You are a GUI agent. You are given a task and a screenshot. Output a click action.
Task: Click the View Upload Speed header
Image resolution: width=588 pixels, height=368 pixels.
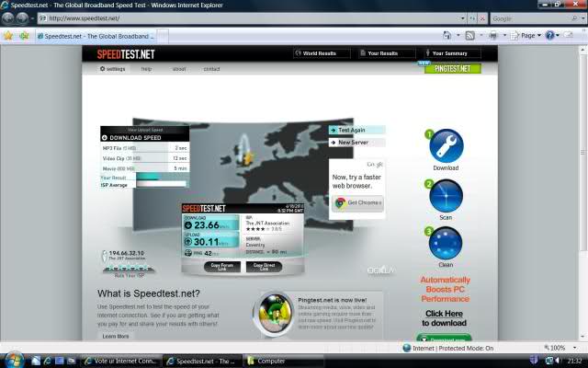tap(145, 130)
